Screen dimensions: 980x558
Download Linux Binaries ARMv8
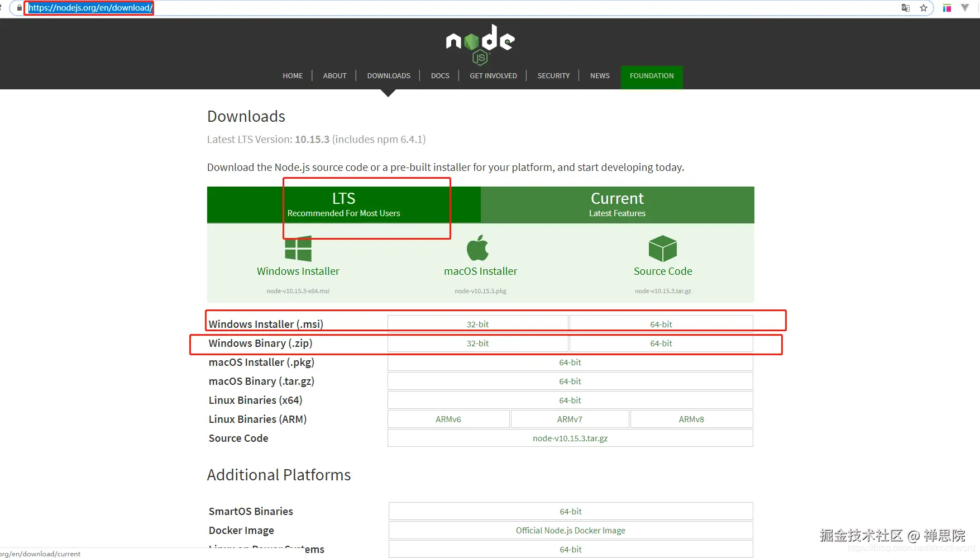click(x=691, y=419)
